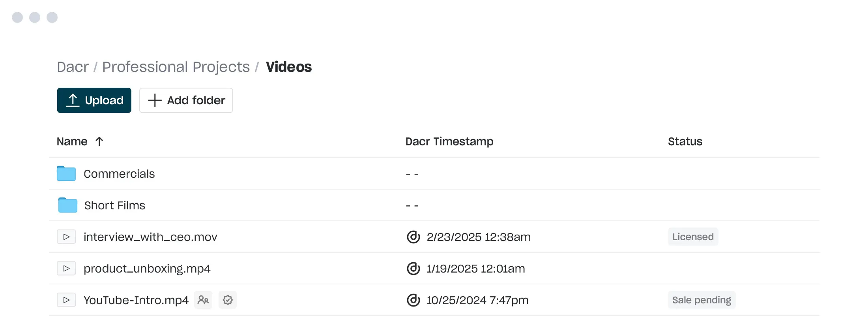868x316 pixels.
Task: Click the Dacr timestamp icon for interview_with_ceo.mov
Action: coord(413,237)
